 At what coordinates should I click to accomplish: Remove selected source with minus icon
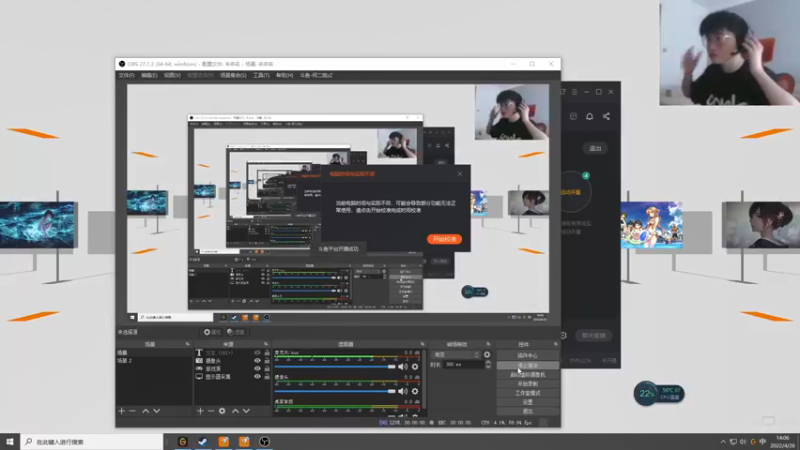coord(211,411)
